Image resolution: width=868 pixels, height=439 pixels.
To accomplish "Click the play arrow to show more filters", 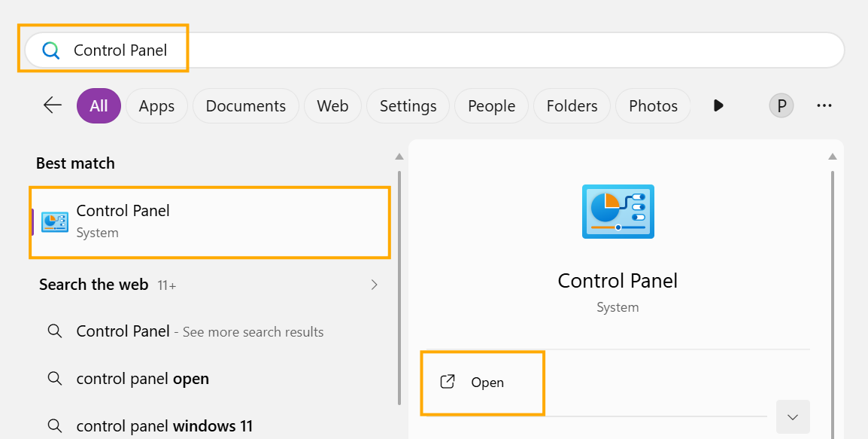I will (x=718, y=105).
